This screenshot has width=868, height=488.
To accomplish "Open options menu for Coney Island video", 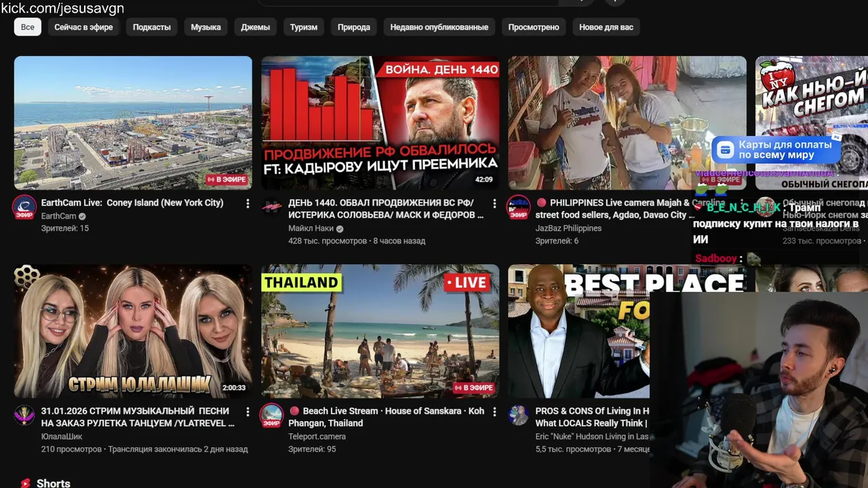I will pos(248,203).
